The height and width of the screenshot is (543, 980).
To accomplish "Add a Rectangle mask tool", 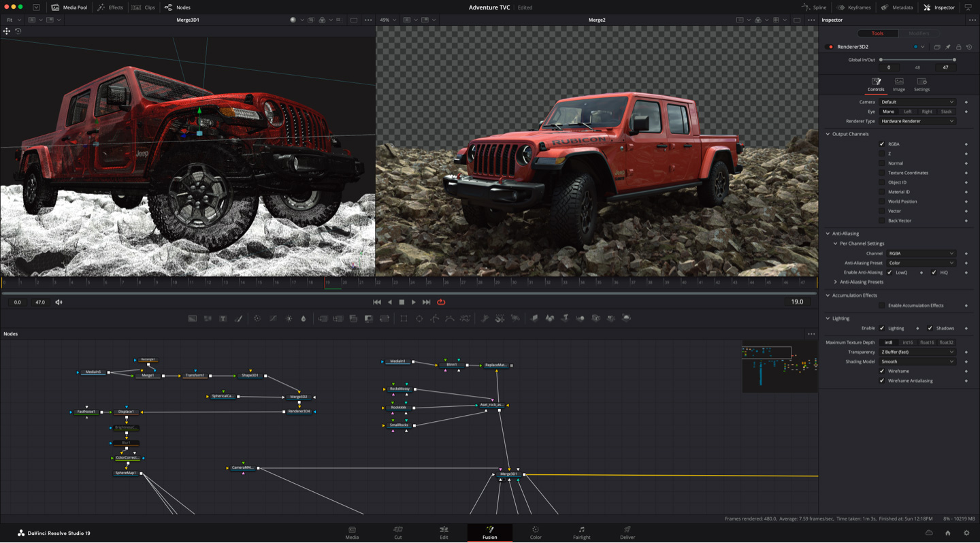I will tap(403, 318).
